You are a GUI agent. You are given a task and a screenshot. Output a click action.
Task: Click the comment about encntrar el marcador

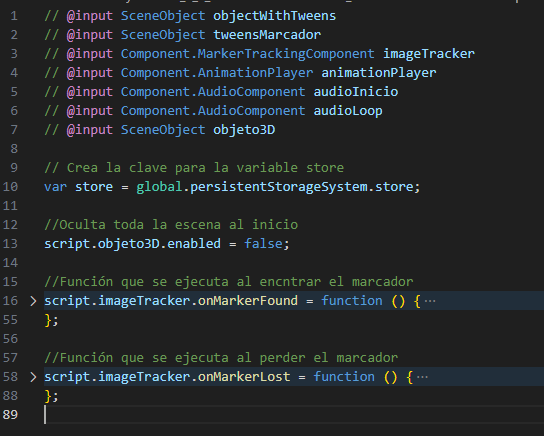(x=229, y=282)
